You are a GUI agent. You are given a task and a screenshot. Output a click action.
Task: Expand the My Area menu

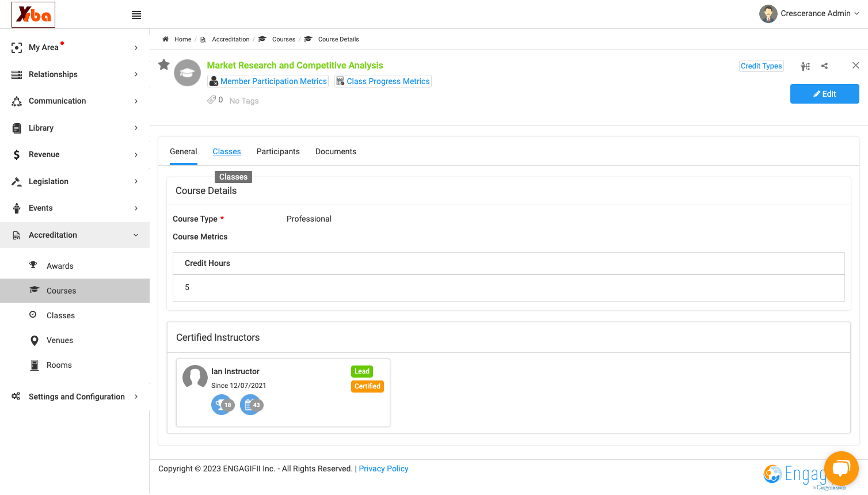click(x=75, y=47)
